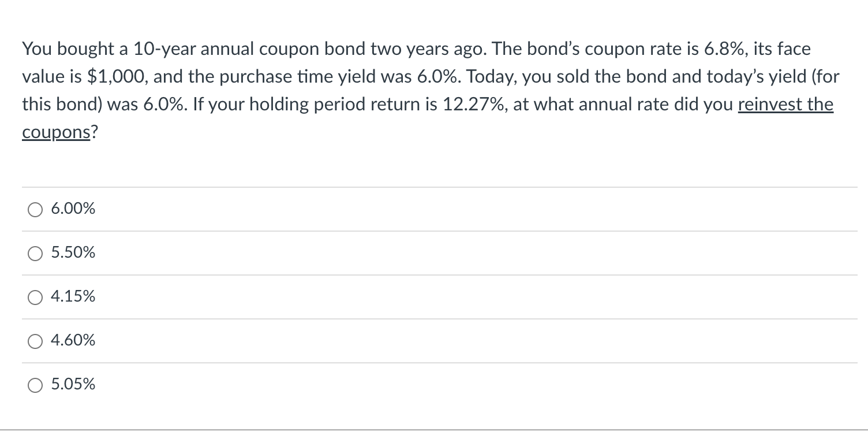The width and height of the screenshot is (868, 431).
Task: Choose the 5.50% radio option
Action: [35, 253]
